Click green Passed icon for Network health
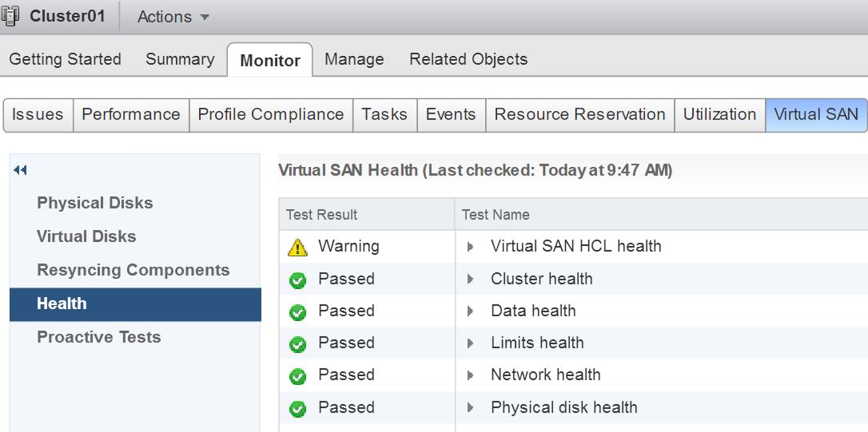 298,377
